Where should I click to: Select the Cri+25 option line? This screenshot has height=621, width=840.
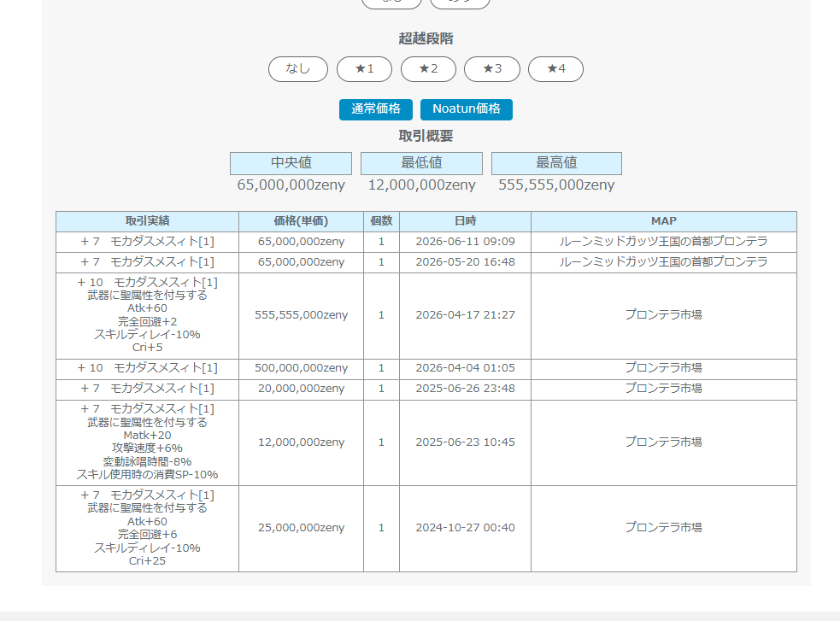coord(147,561)
